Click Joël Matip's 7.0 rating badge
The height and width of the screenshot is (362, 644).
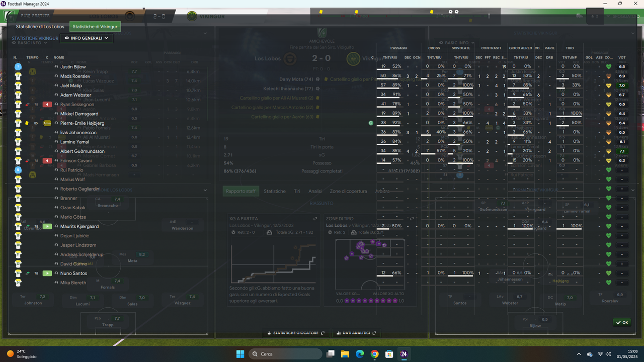622,85
